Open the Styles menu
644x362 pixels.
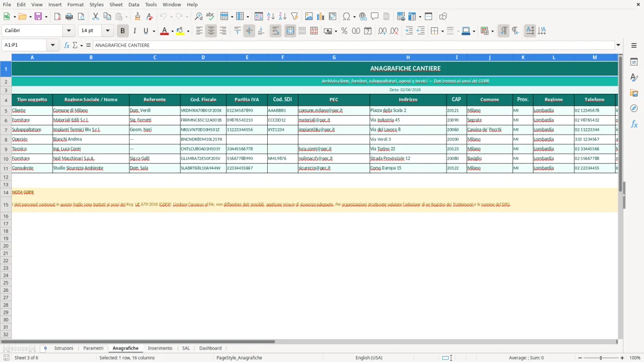(x=97, y=4)
